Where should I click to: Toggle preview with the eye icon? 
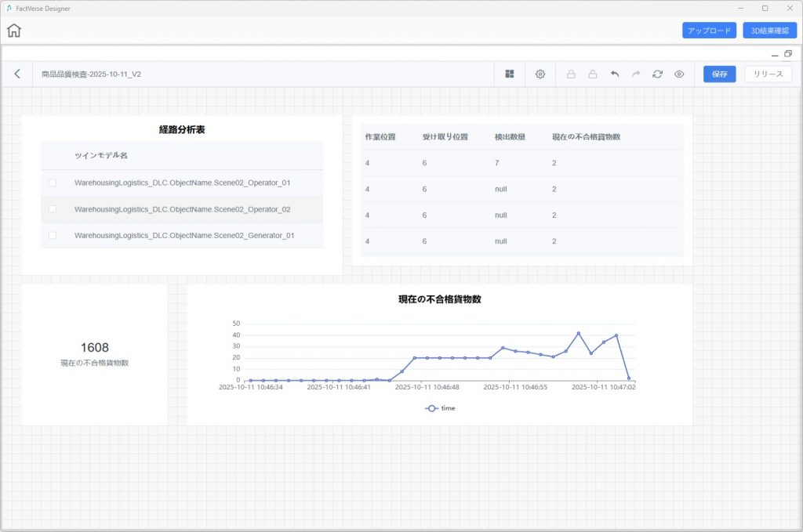679,74
